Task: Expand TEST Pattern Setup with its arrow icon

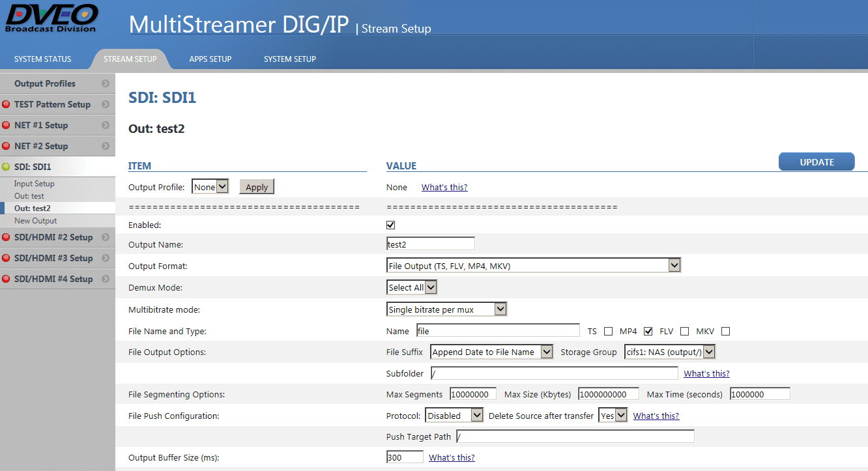Action: click(x=106, y=104)
